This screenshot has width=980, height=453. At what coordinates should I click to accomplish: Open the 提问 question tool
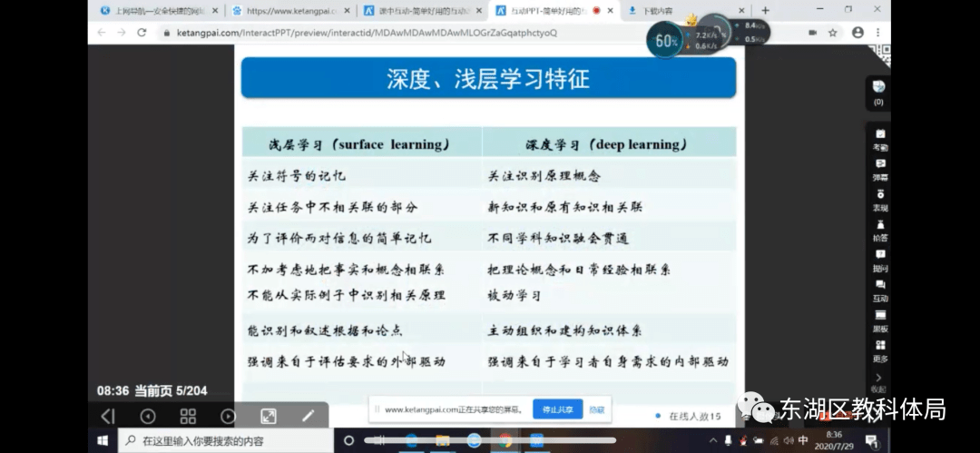tap(879, 261)
